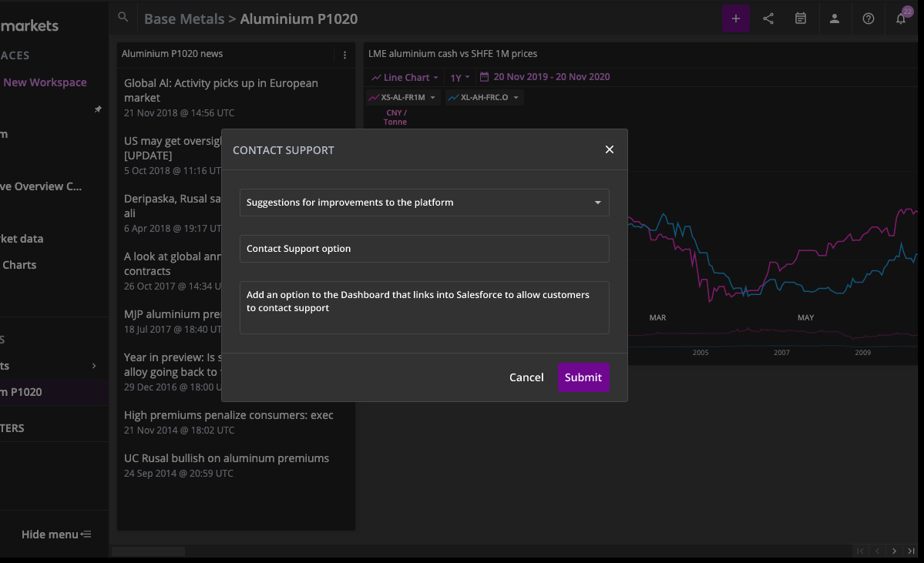Open the 1Y time range dropdown
This screenshot has width=924, height=563.
(x=460, y=77)
